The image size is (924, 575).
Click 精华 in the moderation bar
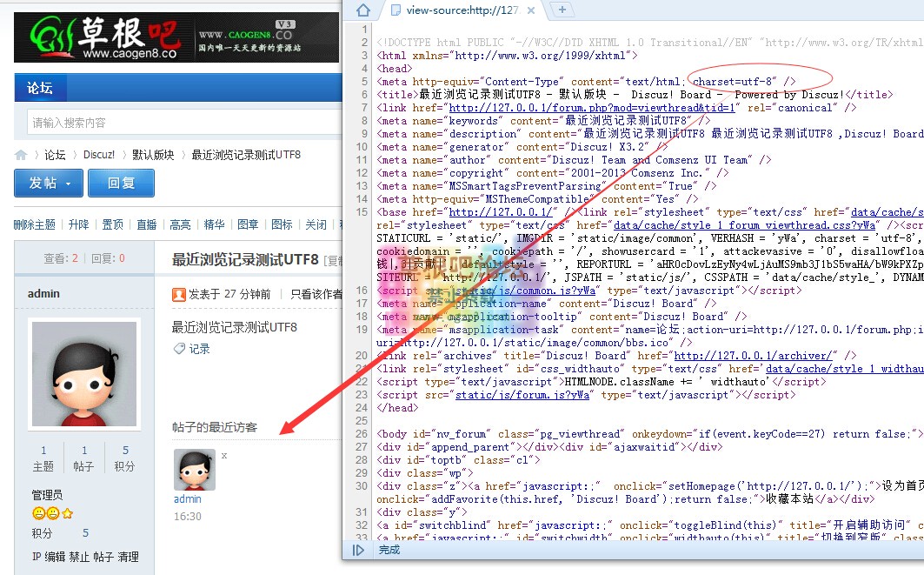(x=214, y=224)
